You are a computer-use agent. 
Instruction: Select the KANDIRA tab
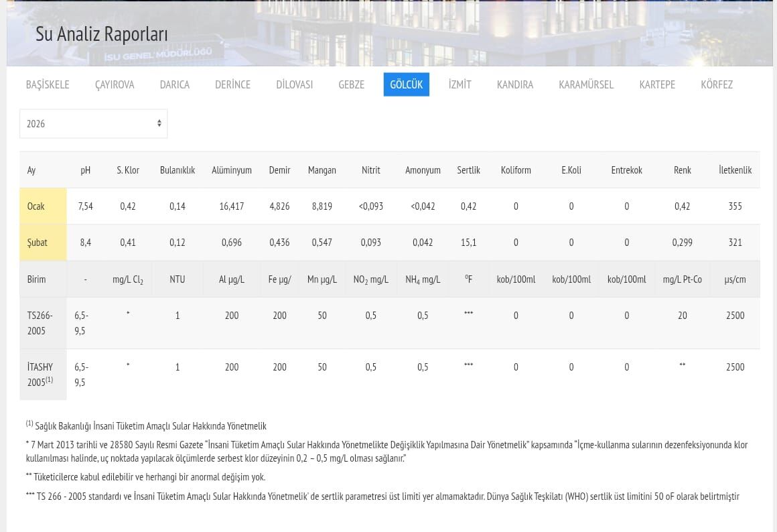click(514, 84)
